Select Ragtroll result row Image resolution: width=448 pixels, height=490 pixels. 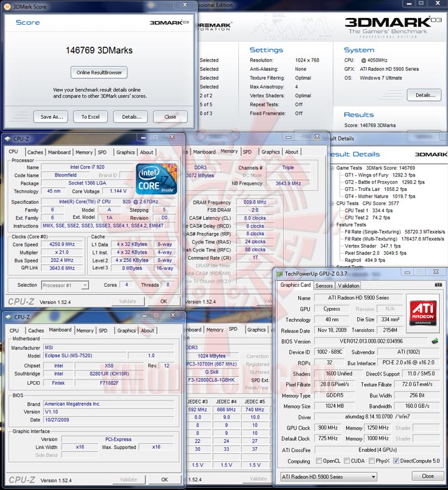click(365, 261)
